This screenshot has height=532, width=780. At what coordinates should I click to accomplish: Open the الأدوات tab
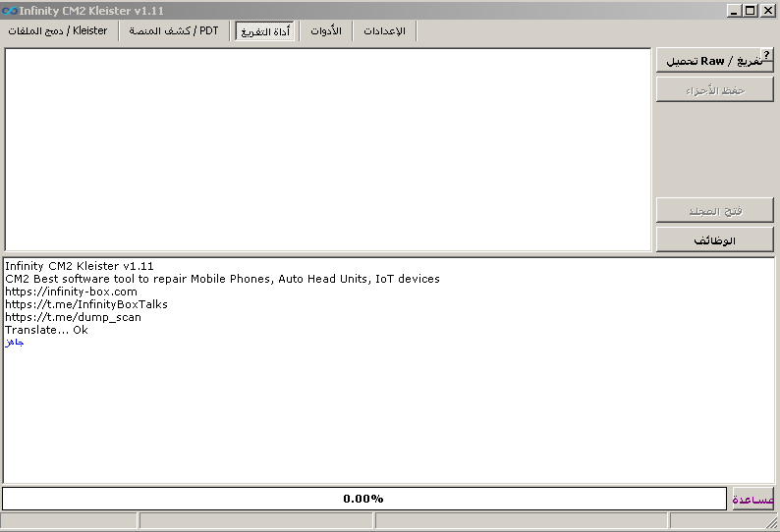(326, 31)
